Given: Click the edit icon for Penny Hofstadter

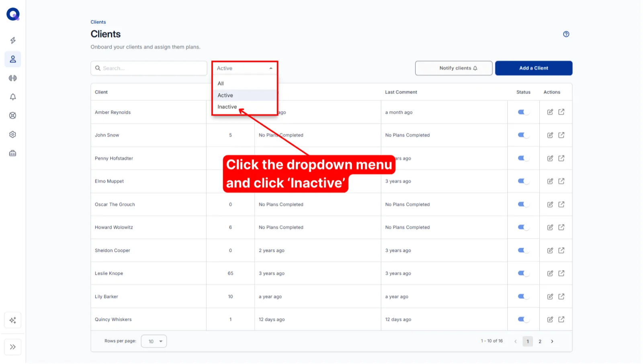Looking at the screenshot, I should [550, 158].
